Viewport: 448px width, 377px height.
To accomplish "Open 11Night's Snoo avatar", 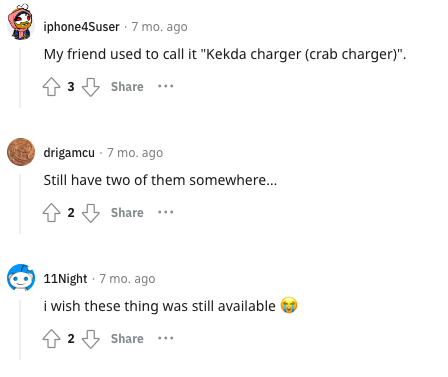I will 21,278.
